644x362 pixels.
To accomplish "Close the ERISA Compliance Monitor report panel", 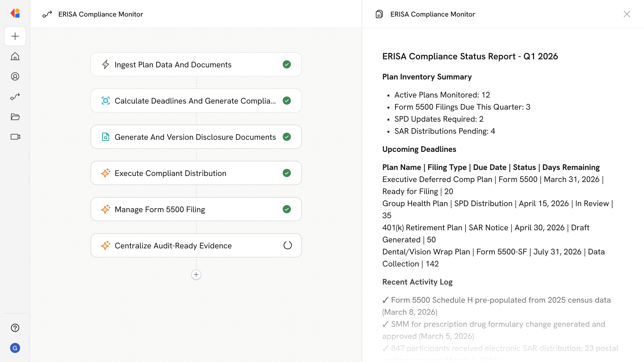I will pos(627,14).
